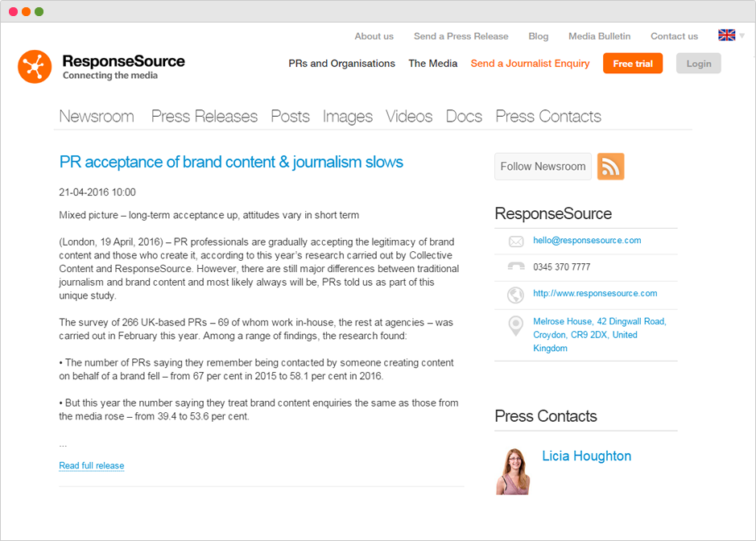This screenshot has width=756, height=541.
Task: Click the Free trial button
Action: (x=633, y=63)
